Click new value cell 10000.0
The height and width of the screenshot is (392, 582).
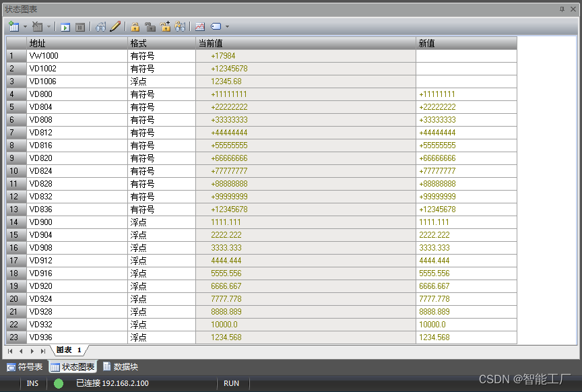click(466, 325)
